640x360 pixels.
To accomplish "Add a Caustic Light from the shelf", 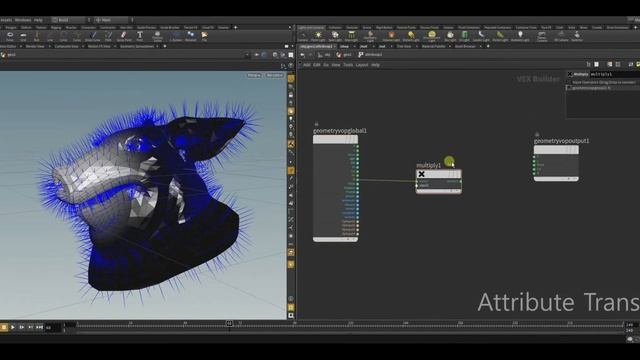I will 481,37.
